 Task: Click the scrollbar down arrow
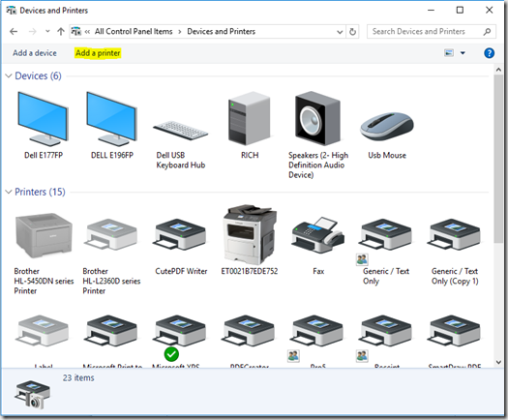[498, 362]
